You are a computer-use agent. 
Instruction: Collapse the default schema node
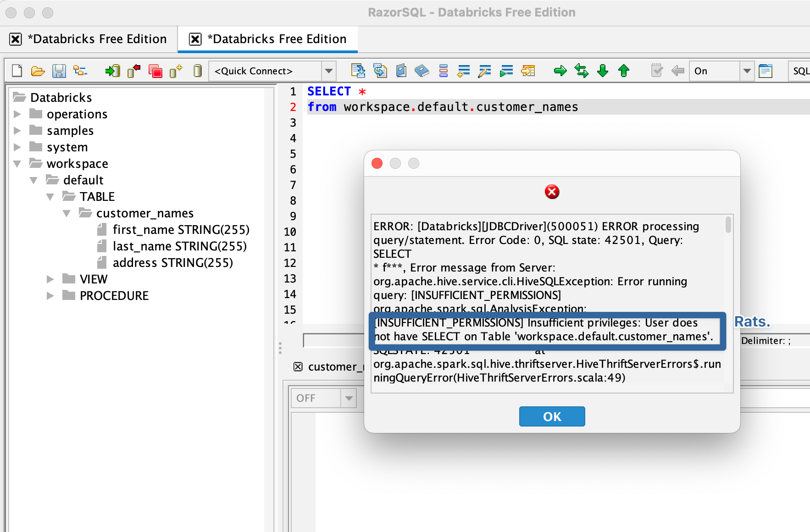click(34, 180)
